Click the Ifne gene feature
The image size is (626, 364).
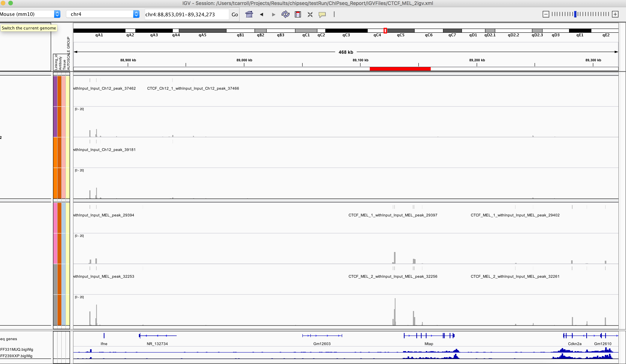click(104, 336)
